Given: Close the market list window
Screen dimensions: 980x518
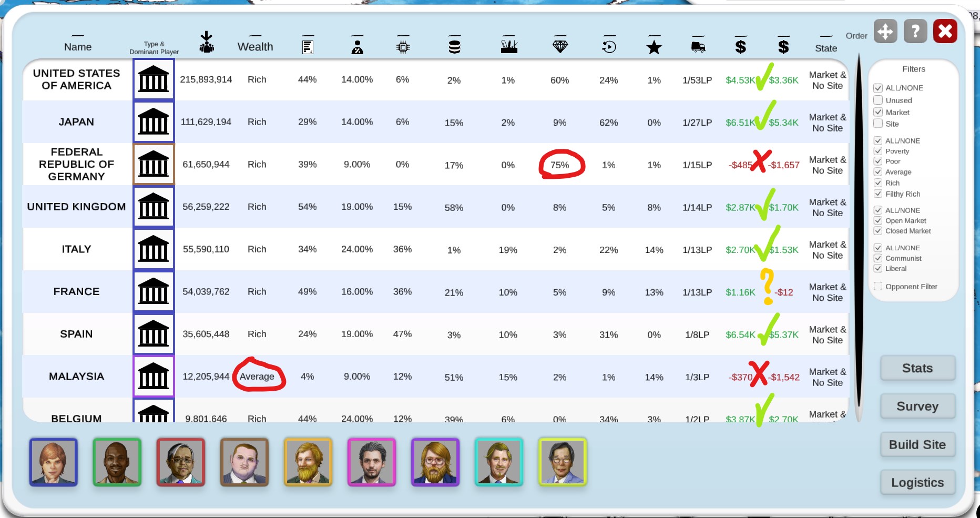Looking at the screenshot, I should point(945,31).
